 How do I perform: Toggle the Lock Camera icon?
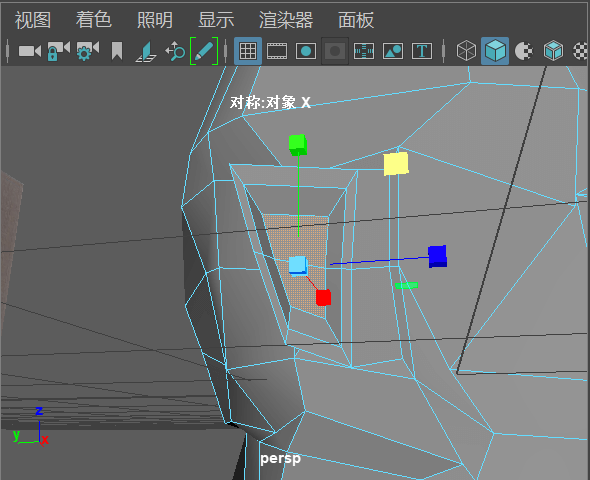[58, 51]
